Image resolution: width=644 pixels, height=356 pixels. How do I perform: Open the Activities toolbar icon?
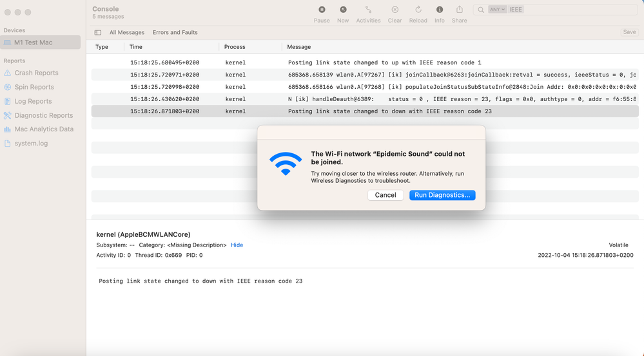click(368, 10)
